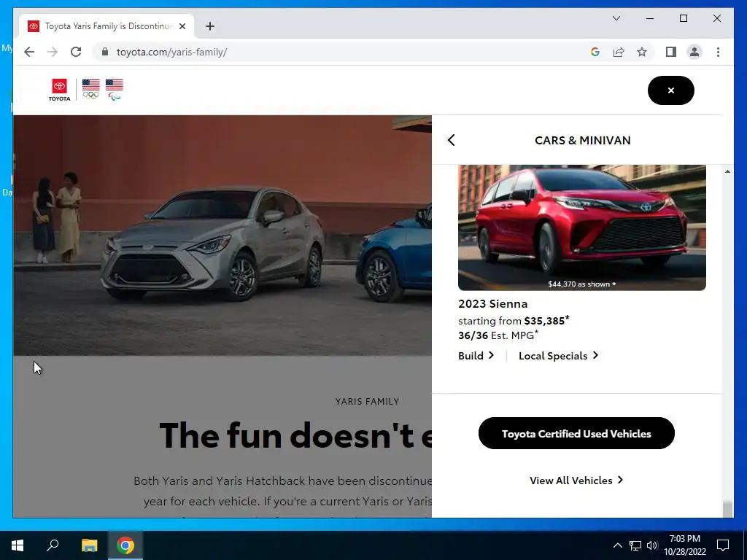
Task: Reload the Toyota page
Action: 76,52
